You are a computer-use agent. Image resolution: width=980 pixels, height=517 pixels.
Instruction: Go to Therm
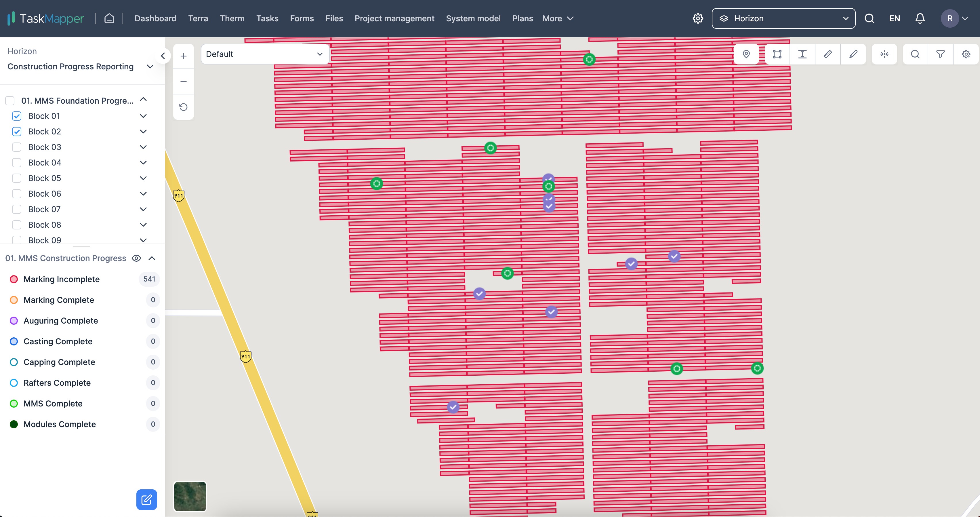pos(232,18)
